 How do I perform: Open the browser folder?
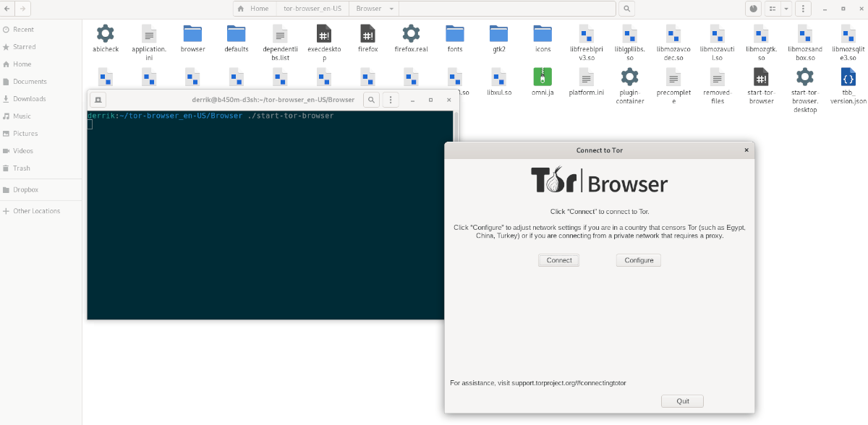pyautogui.click(x=192, y=33)
